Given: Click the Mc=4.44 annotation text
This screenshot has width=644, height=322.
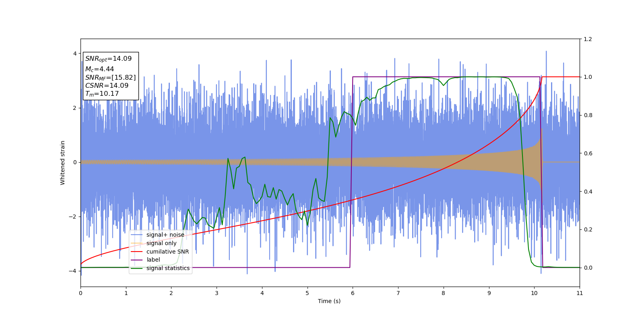Looking at the screenshot, I should (99, 69).
